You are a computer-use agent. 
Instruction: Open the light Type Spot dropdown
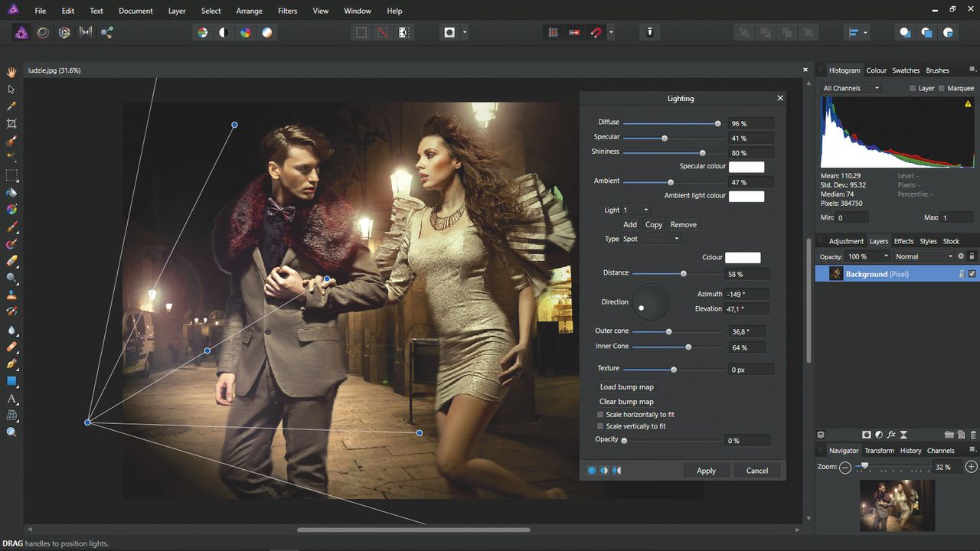[x=651, y=239]
